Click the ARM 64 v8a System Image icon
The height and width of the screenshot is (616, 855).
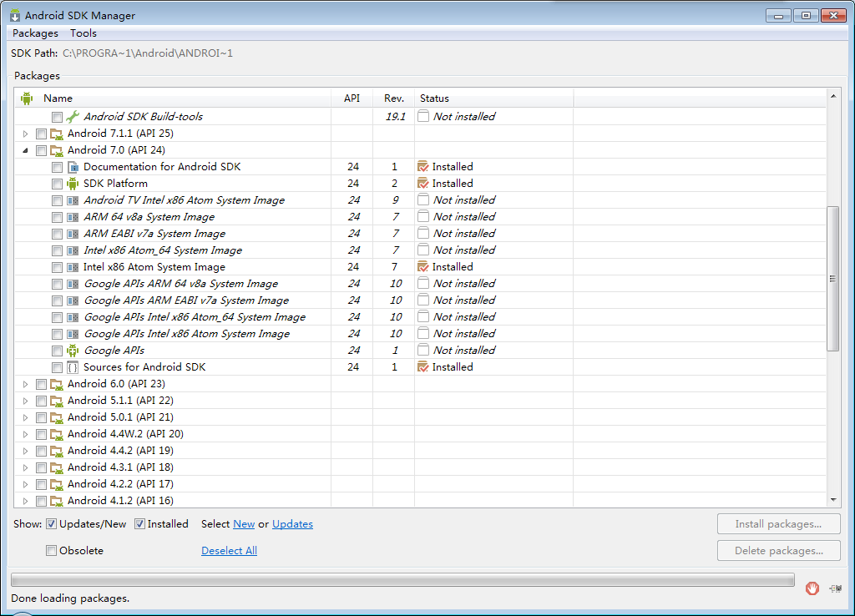[73, 217]
